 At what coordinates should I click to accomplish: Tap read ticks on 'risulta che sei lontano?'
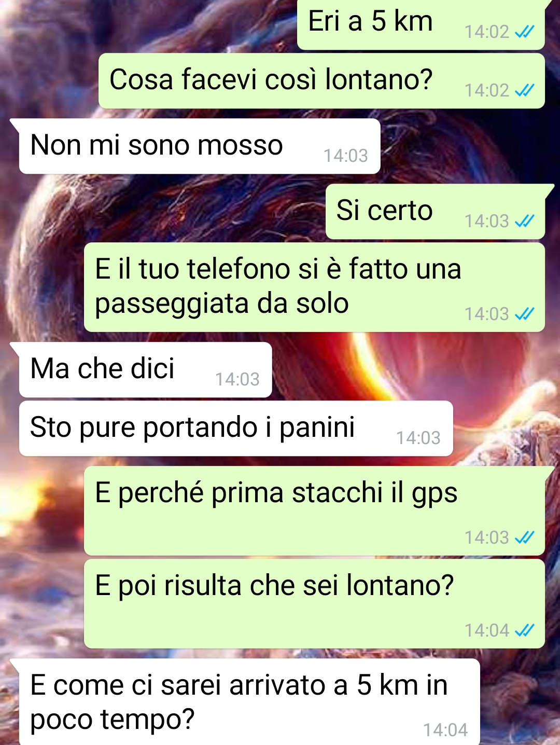pyautogui.click(x=524, y=631)
